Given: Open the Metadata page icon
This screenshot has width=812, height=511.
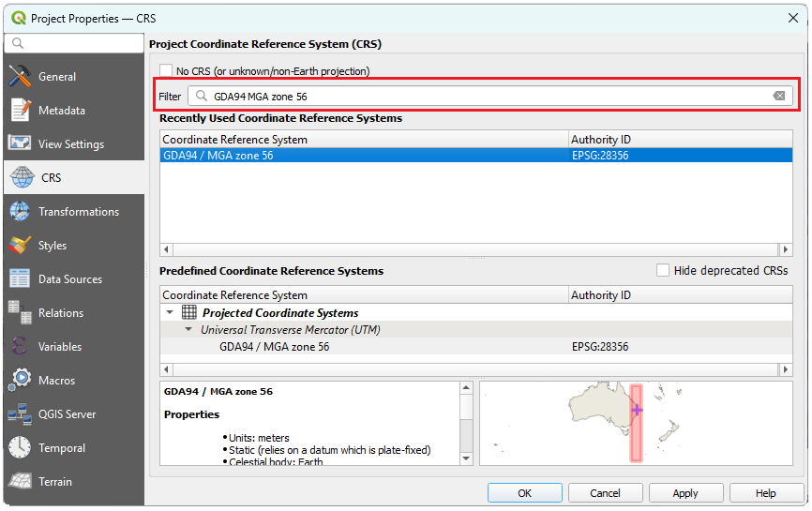Looking at the screenshot, I should coord(20,111).
